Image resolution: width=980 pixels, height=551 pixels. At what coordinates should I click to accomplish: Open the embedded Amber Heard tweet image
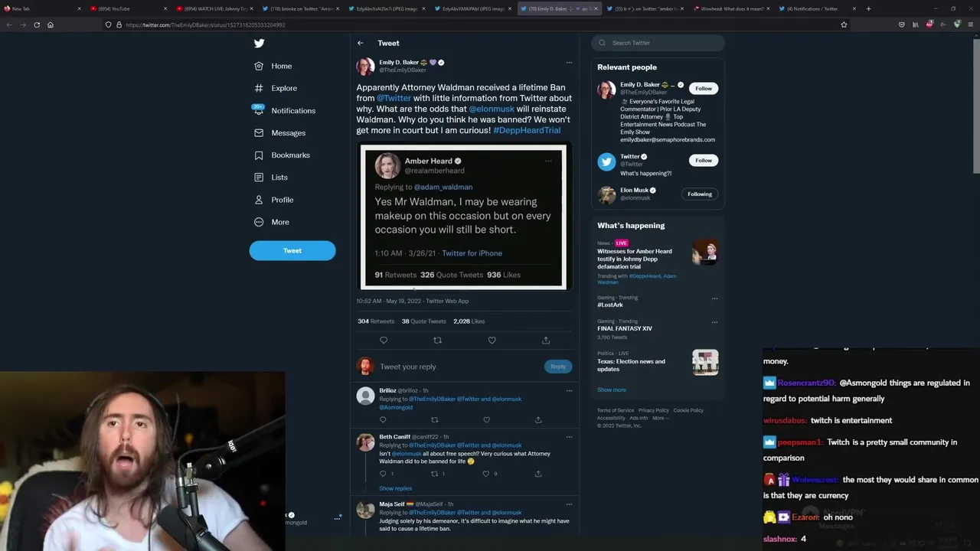pos(464,217)
